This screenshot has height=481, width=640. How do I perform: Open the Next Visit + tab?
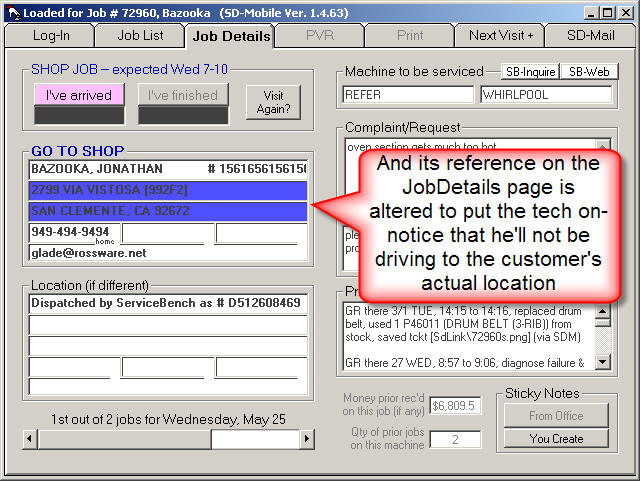click(500, 35)
